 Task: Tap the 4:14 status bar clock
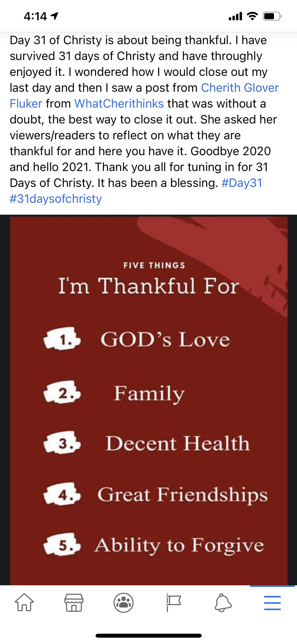click(x=35, y=16)
